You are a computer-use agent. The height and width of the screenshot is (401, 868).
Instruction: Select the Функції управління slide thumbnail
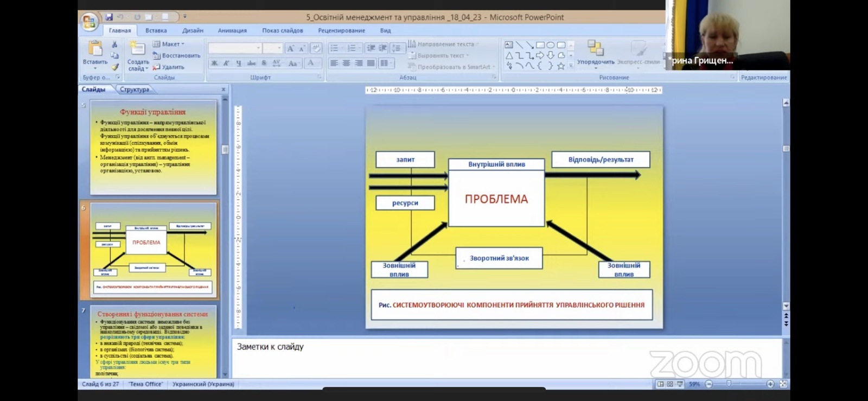(152, 147)
